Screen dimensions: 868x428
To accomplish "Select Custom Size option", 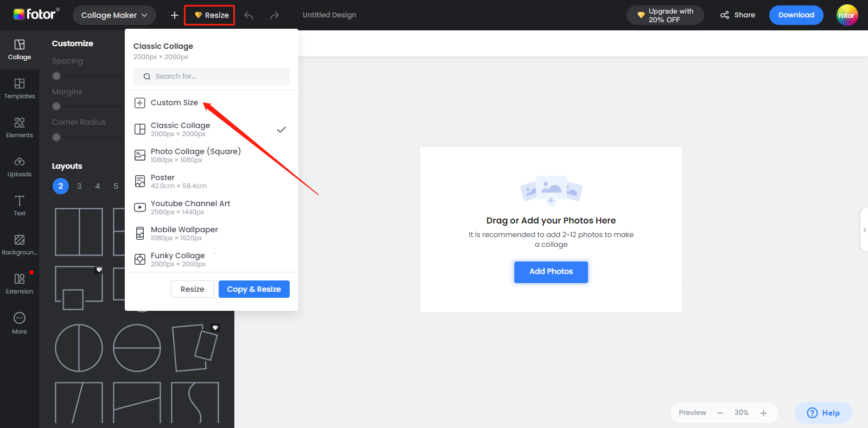I will tap(212, 103).
